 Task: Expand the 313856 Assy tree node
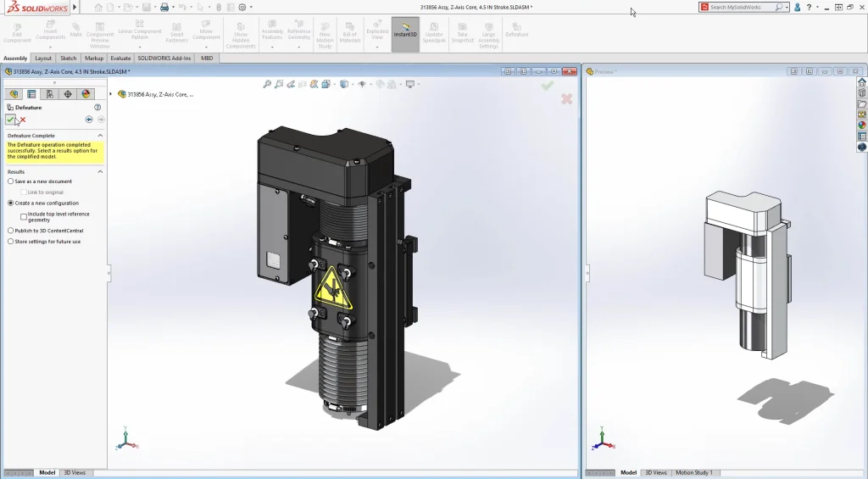pyautogui.click(x=111, y=94)
